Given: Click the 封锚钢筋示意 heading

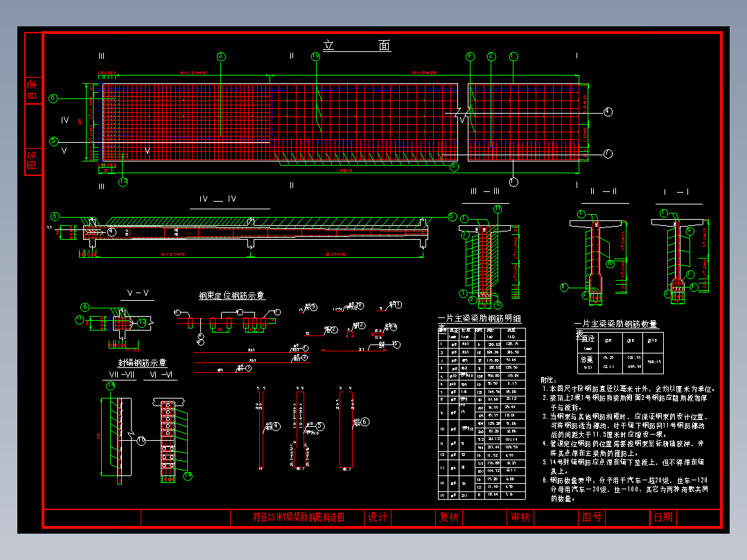Looking at the screenshot, I should (x=142, y=363).
